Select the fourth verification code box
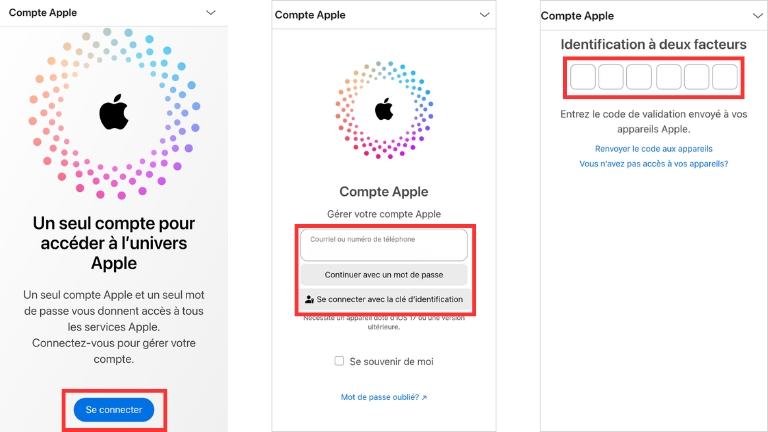The image size is (768, 432). pos(668,77)
